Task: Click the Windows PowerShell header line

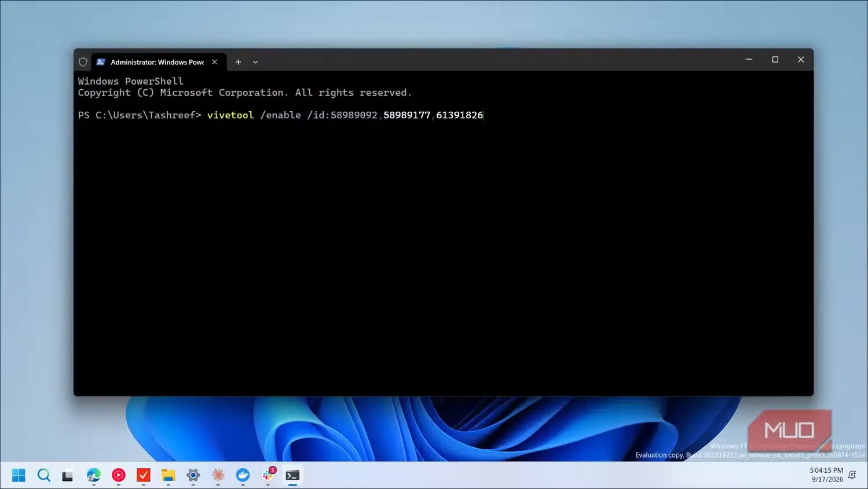Action: coord(131,82)
